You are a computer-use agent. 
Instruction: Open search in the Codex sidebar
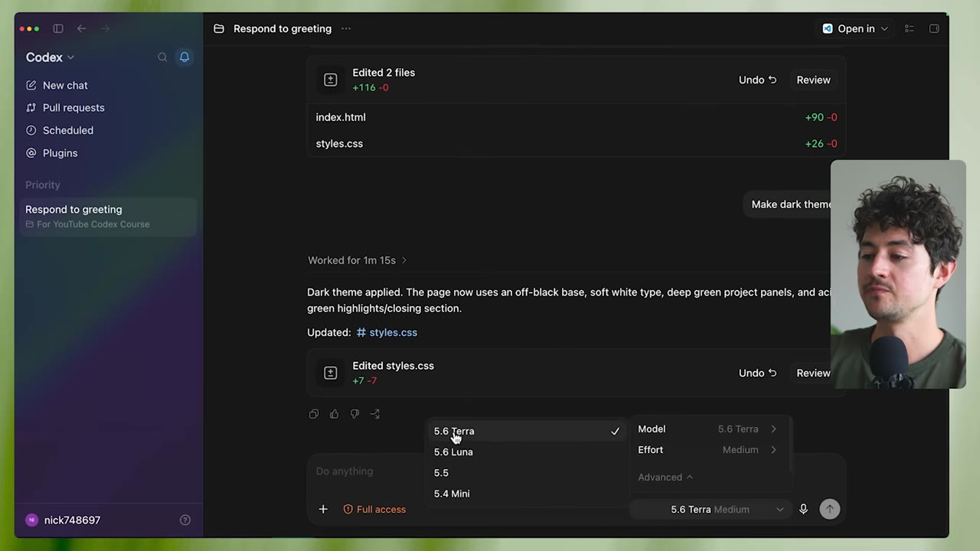[x=162, y=57]
